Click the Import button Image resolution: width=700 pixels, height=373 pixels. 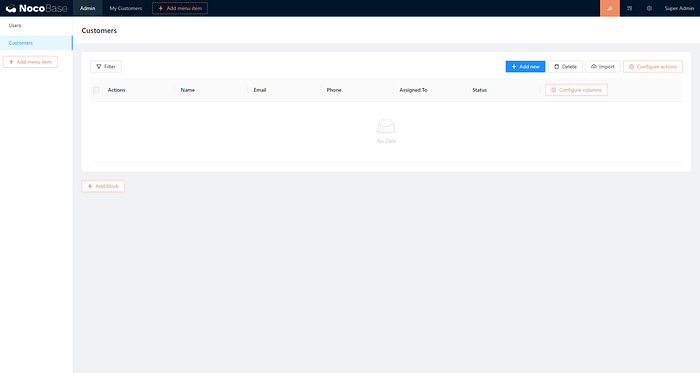click(603, 66)
